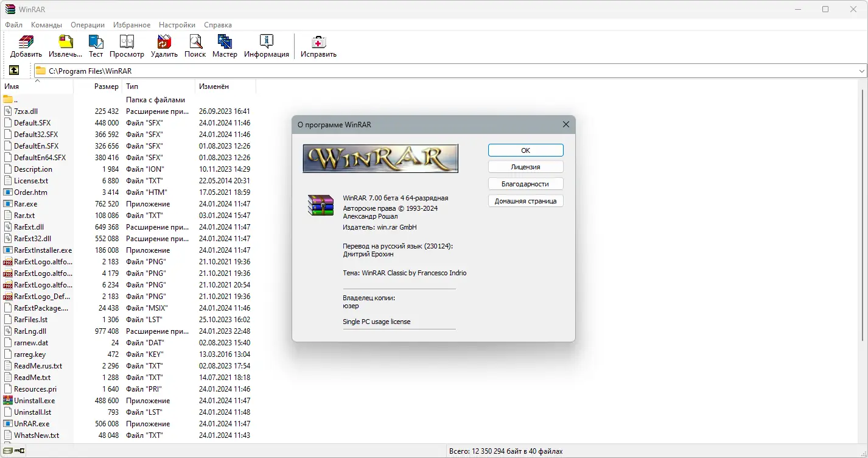868x458 pixels.
Task: Open the Файл menu
Action: click(14, 25)
